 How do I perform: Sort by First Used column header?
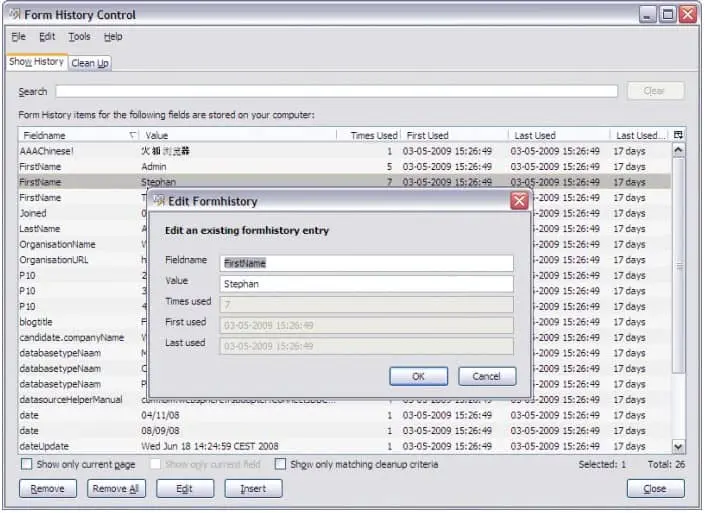coord(454,135)
